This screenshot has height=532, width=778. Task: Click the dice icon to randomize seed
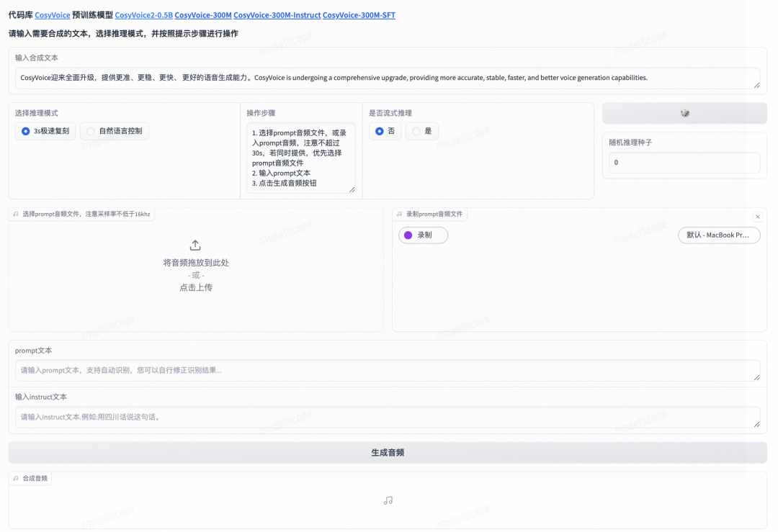(684, 113)
